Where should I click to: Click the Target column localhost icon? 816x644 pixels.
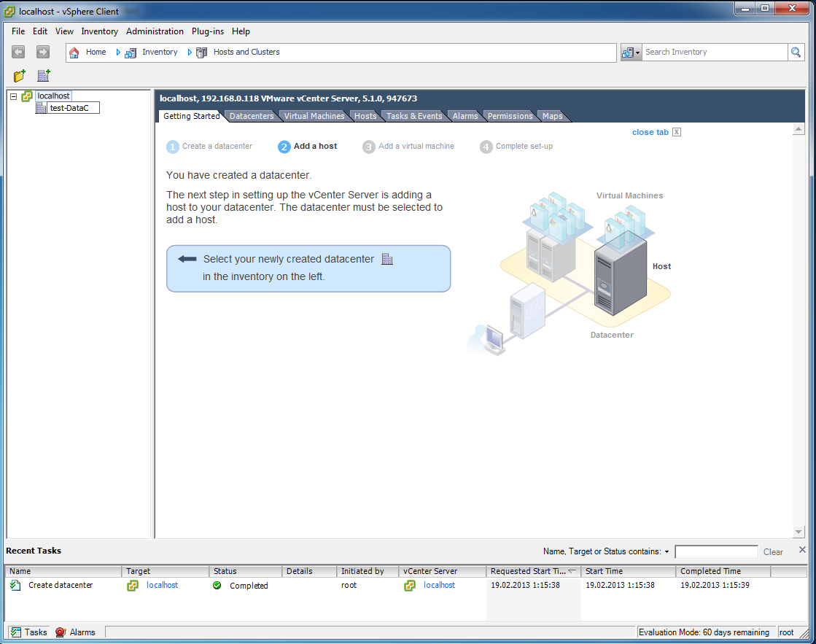pos(133,585)
